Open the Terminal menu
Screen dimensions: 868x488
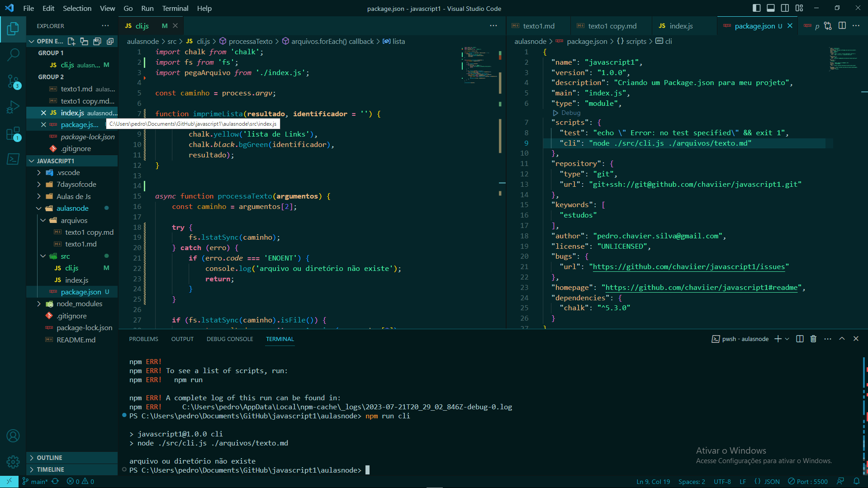point(175,8)
